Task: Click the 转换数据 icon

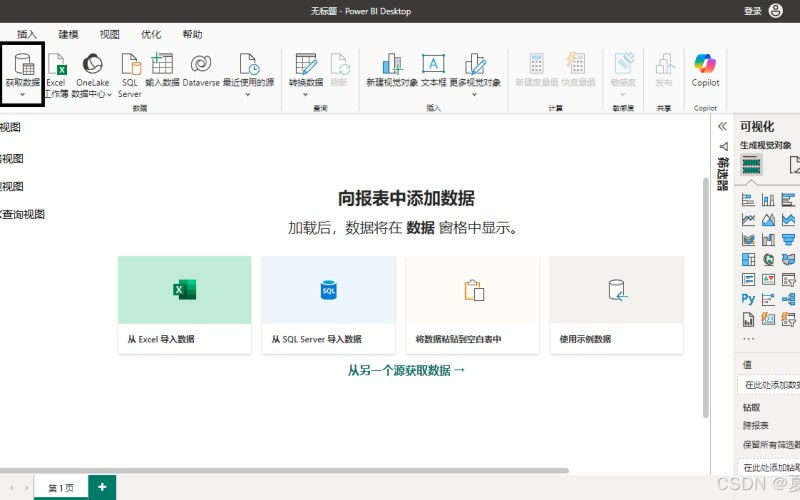Action: pos(306,64)
